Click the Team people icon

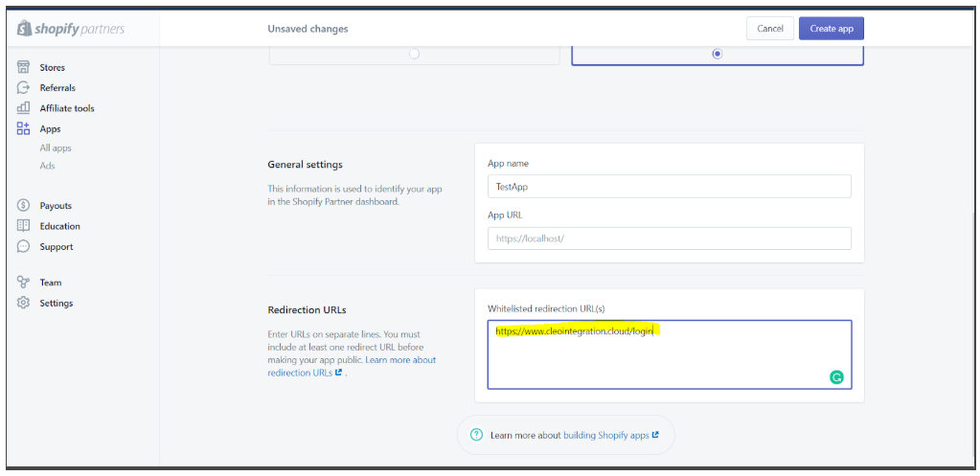tap(23, 283)
